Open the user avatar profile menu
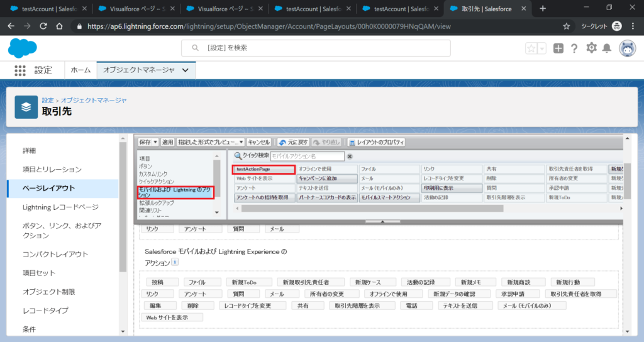Image resolution: width=644 pixels, height=342 pixels. [626, 48]
